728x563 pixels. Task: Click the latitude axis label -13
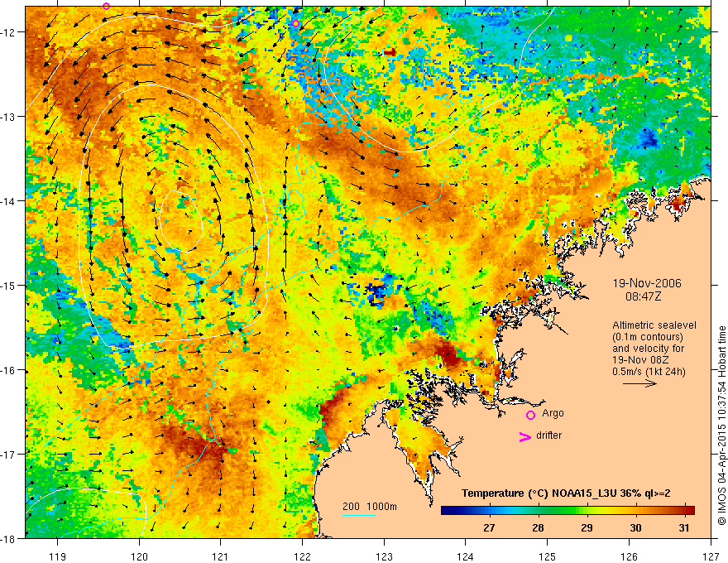[8, 117]
